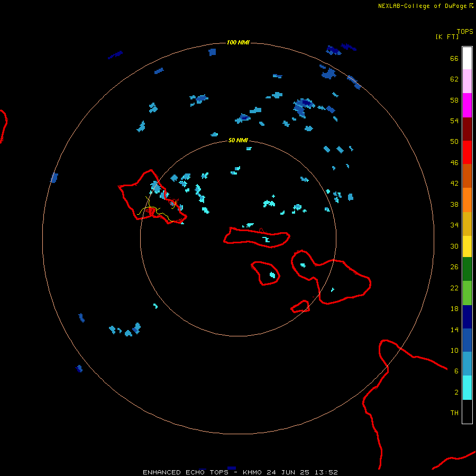Click the '30' legend value
This screenshot has width=476, height=476.
pyautogui.click(x=454, y=246)
